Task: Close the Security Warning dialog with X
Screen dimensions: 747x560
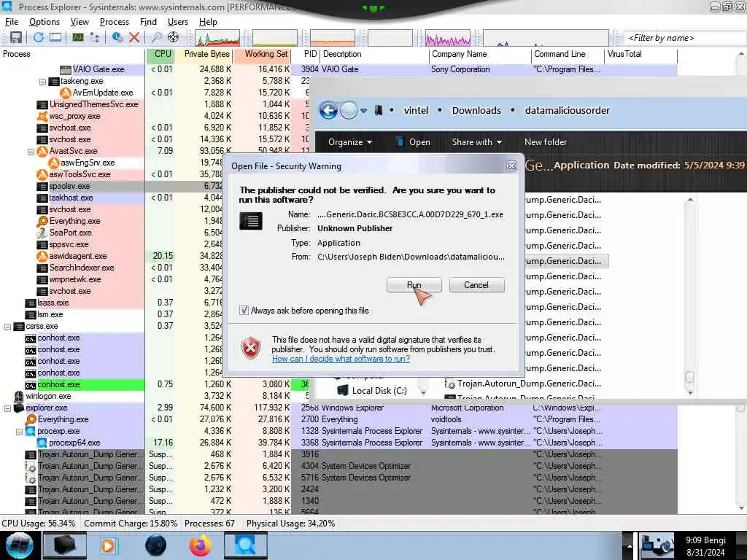Action: (x=511, y=166)
